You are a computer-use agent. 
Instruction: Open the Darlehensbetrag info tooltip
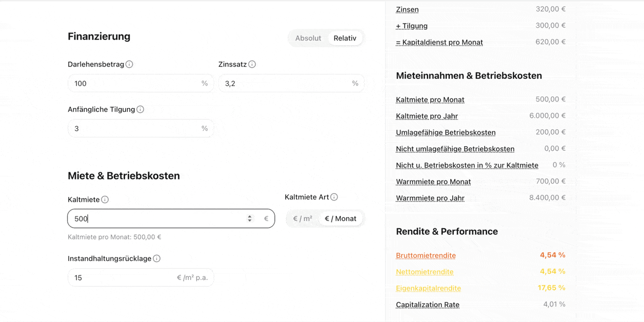pos(130,64)
